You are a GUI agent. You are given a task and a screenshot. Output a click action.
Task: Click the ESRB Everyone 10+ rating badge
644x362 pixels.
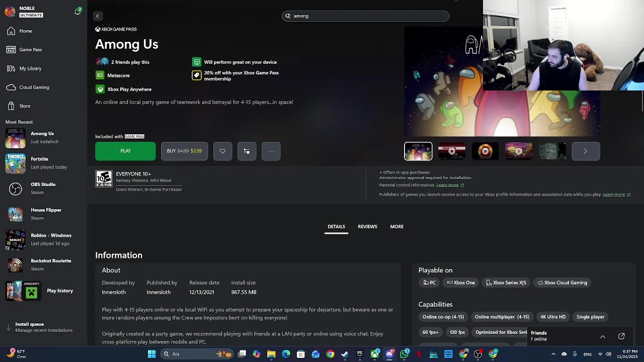(104, 179)
